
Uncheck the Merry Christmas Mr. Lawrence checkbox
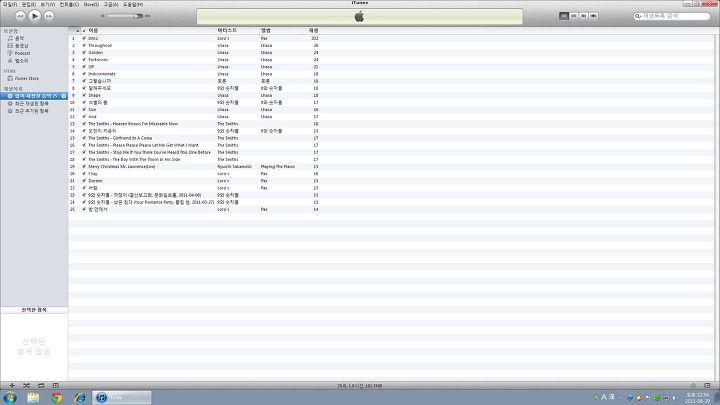[x=84, y=167]
